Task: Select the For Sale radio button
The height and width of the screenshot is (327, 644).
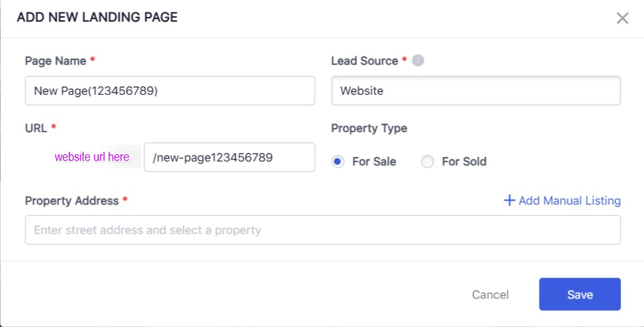Action: pos(338,162)
